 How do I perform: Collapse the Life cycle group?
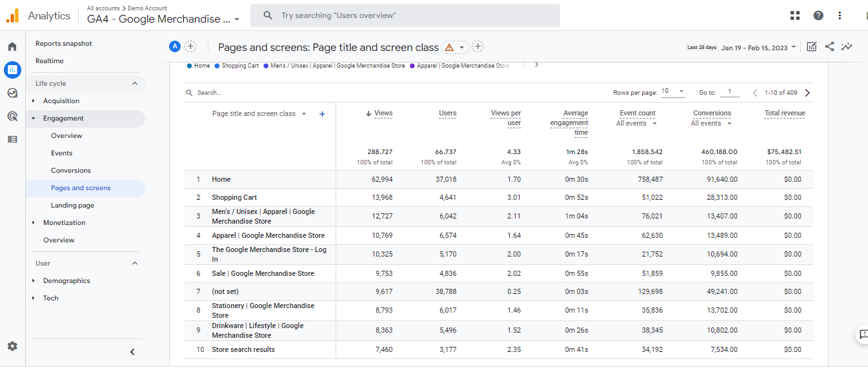click(135, 83)
